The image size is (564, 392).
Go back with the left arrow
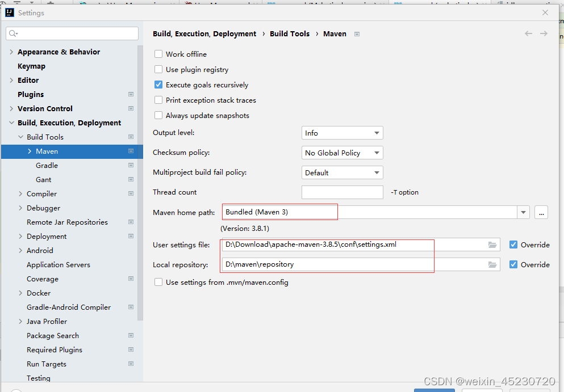click(528, 33)
